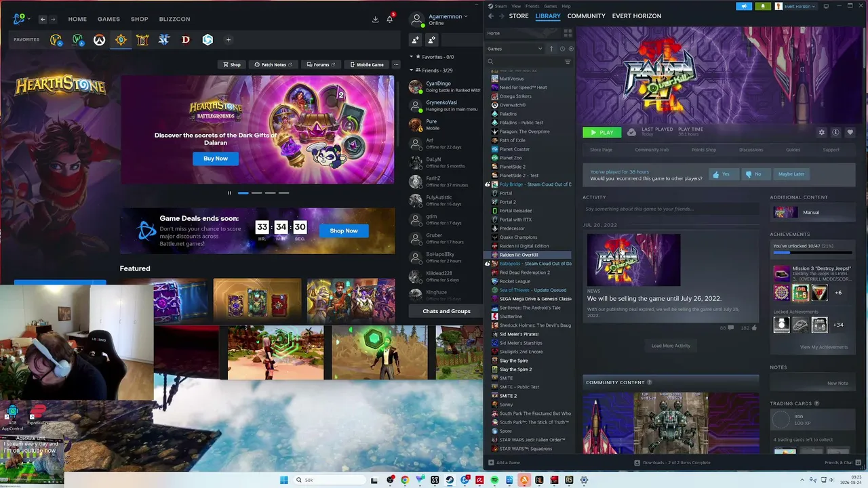
Task: Show Raiden IV game info icon
Action: pos(836,133)
